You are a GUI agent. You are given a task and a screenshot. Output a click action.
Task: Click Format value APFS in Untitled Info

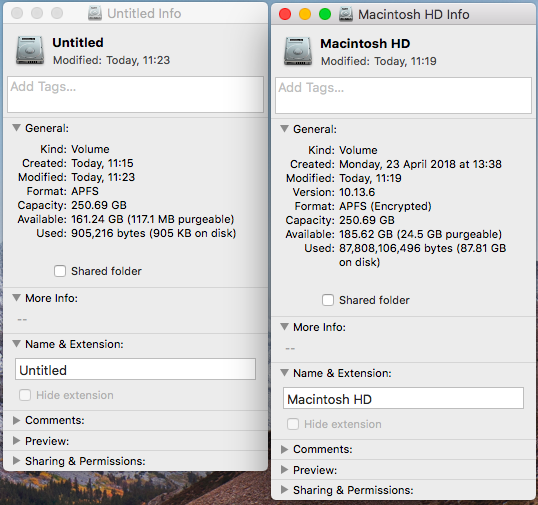[85, 191]
